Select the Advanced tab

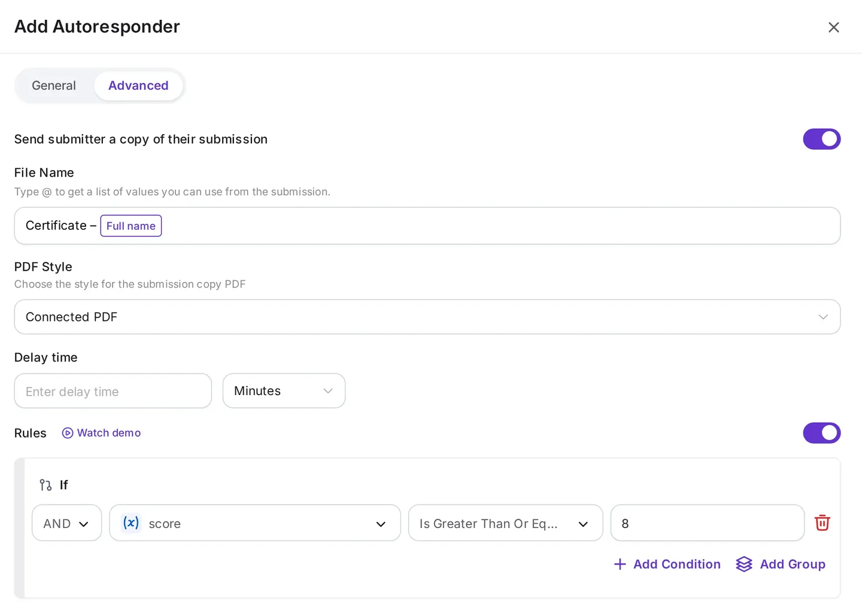[x=138, y=86]
